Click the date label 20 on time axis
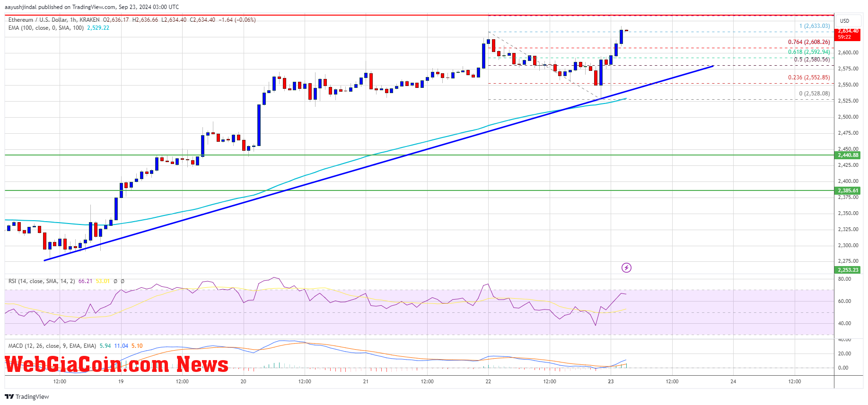Image resolution: width=868 pixels, height=405 pixels. coord(243,381)
